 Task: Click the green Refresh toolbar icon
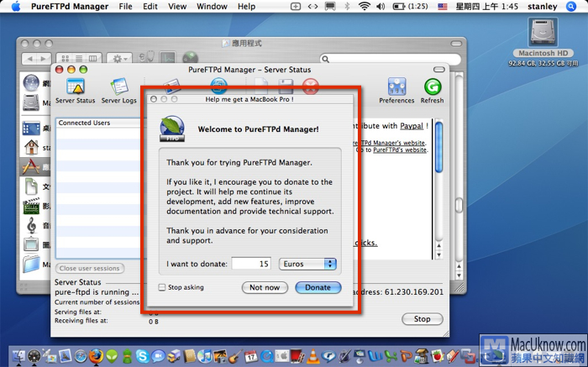point(432,91)
